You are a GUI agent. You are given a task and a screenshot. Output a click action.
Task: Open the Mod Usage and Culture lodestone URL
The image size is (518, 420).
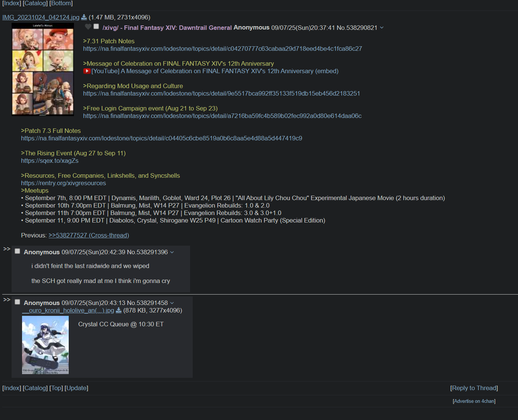click(221, 94)
